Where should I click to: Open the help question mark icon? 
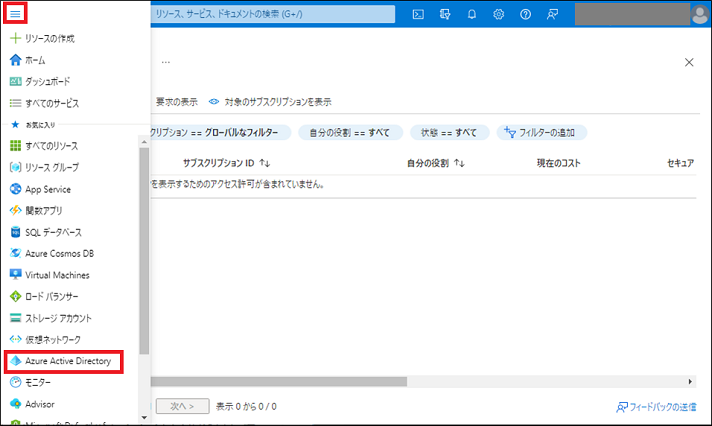pyautogui.click(x=525, y=14)
